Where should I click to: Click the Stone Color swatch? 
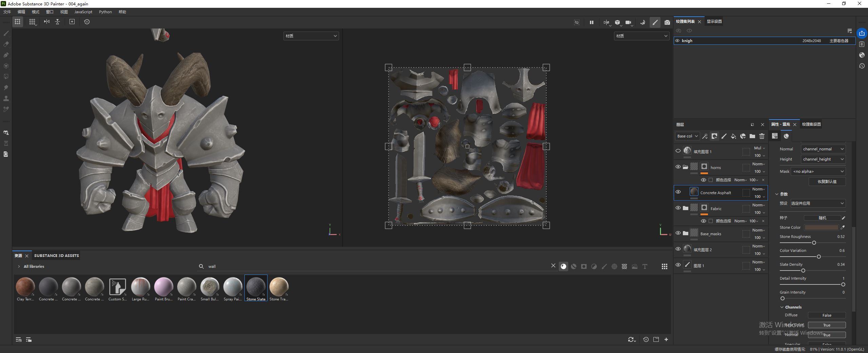click(821, 227)
